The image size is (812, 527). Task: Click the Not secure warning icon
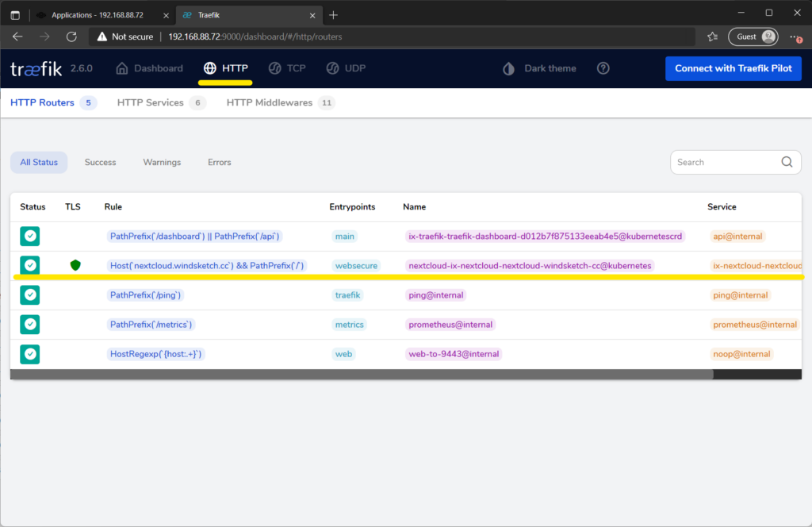coord(102,37)
